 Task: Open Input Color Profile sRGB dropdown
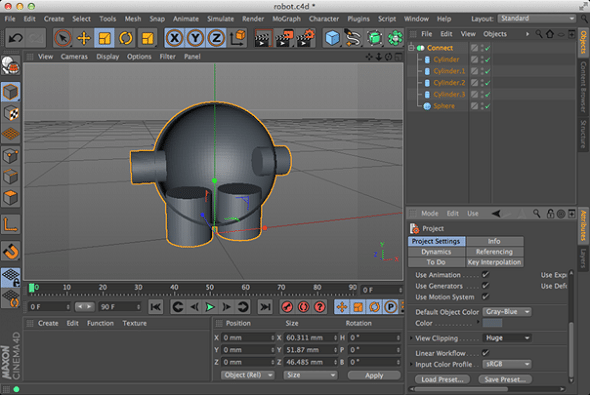[507, 364]
